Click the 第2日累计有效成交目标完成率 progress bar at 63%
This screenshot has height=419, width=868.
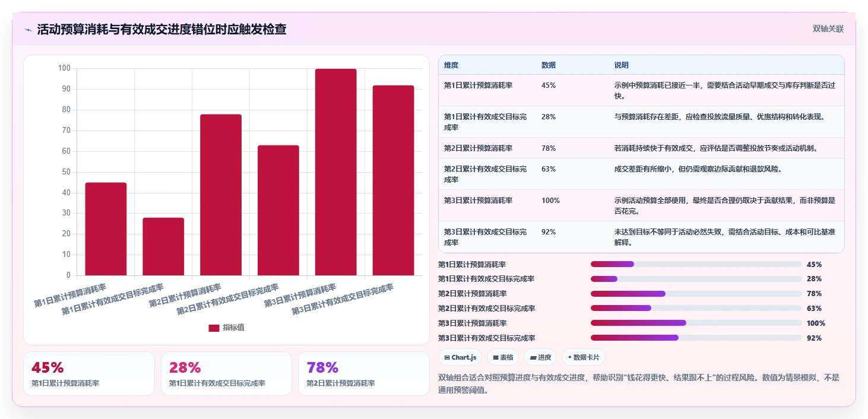coord(696,309)
